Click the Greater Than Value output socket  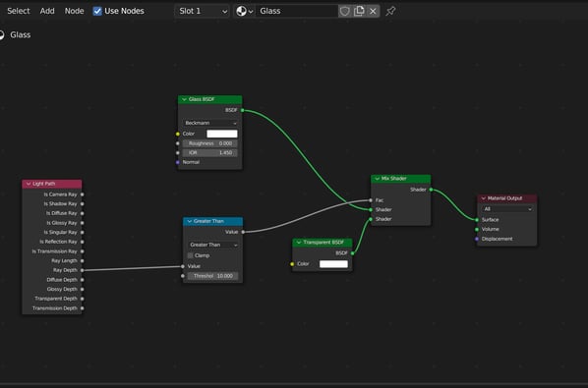coord(243,232)
